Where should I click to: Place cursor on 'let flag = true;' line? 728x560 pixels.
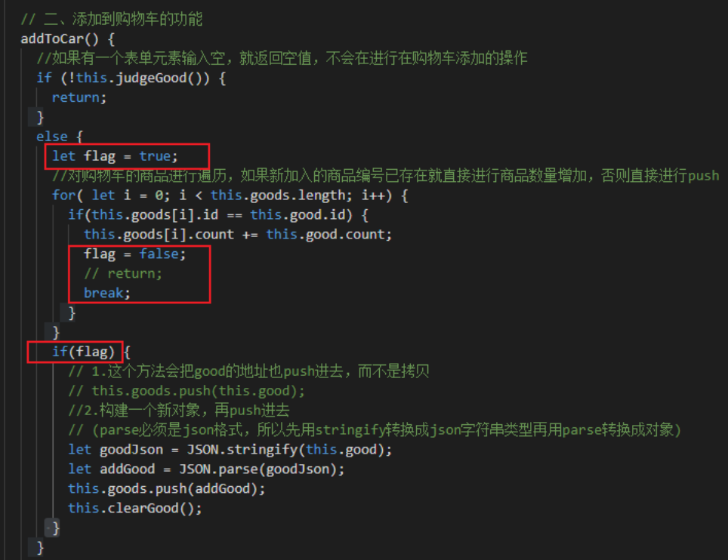pos(115,156)
